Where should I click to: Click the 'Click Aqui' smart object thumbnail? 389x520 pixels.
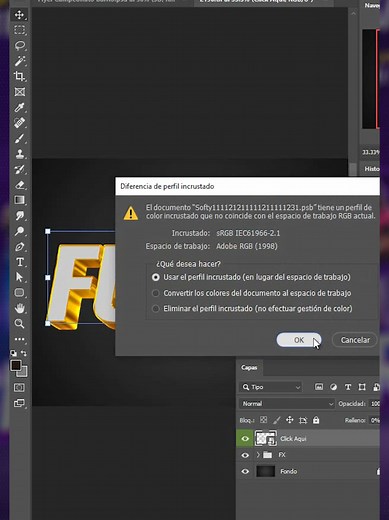(x=266, y=438)
